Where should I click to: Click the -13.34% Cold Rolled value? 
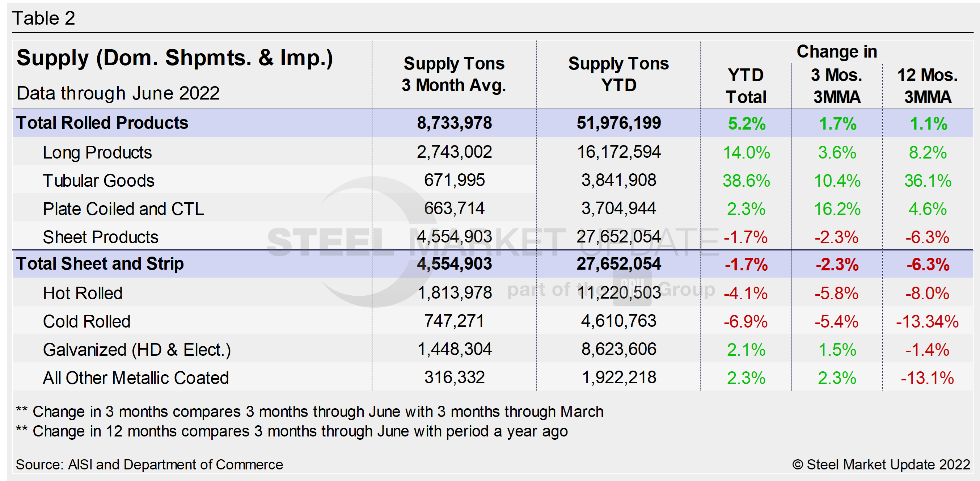tap(927, 321)
